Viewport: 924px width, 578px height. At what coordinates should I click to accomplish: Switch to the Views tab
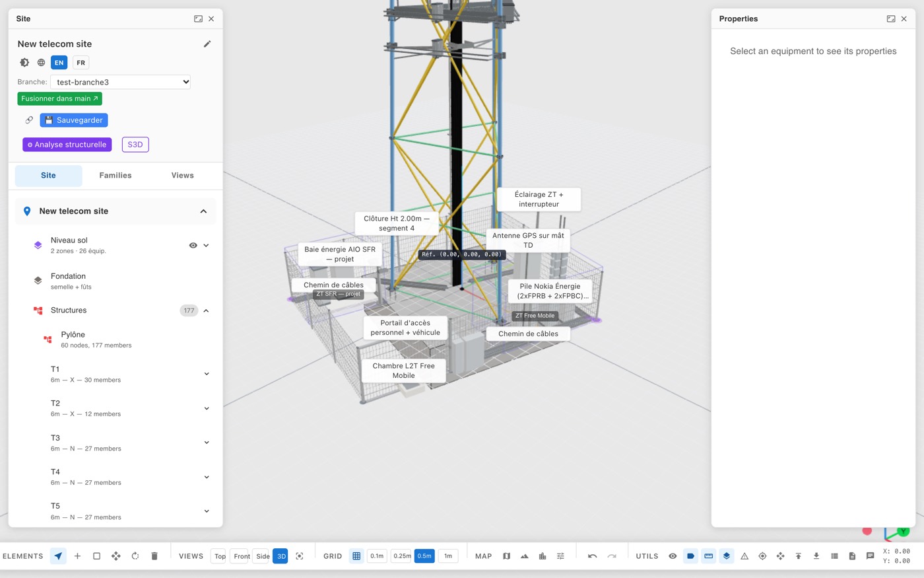183,176
